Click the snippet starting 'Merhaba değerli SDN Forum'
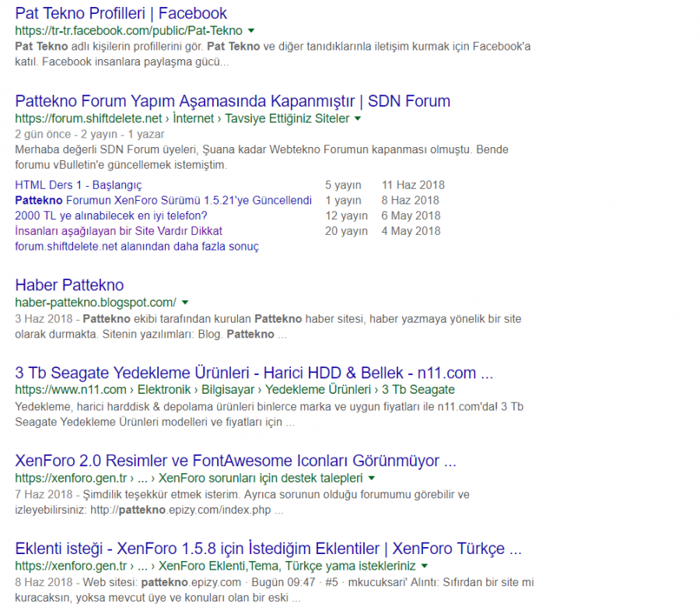Screen dimensions: 700x614 point(261,157)
